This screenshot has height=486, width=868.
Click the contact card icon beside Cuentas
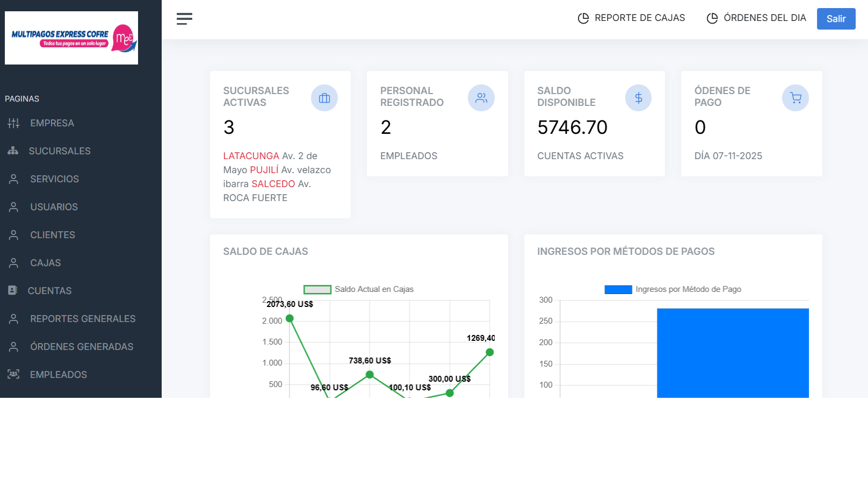(x=13, y=290)
